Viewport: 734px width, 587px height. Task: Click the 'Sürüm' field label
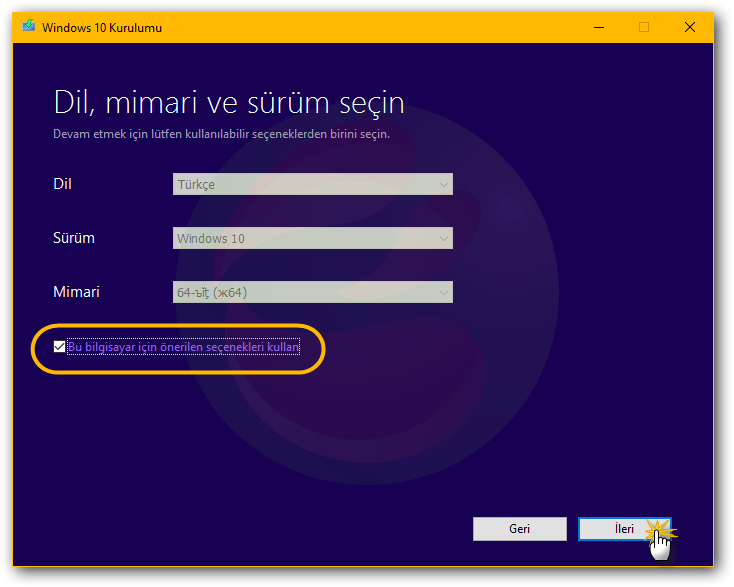pos(74,238)
